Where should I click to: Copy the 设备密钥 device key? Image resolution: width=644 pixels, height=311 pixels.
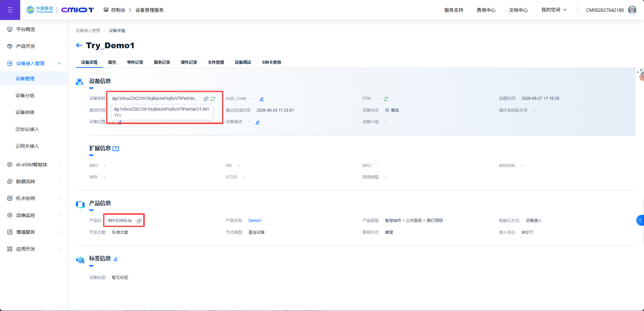(206, 99)
